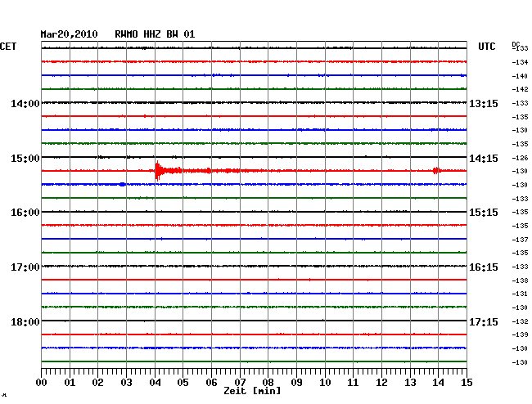Select the DC offset value -140
The height and width of the screenshot is (404, 532).
520,76
